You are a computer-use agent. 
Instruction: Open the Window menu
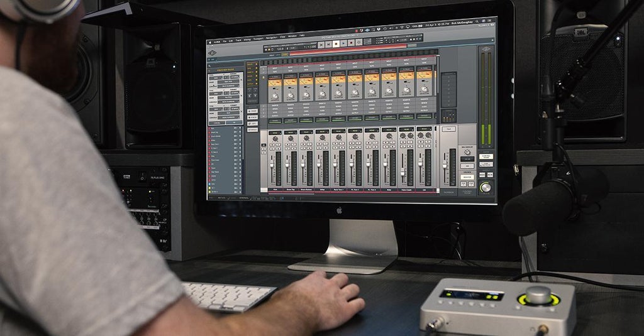pos(292,36)
